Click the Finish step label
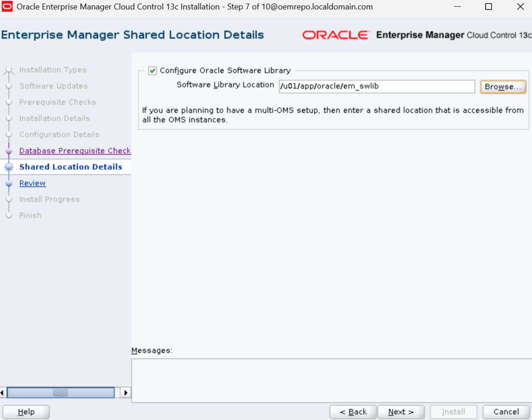 30,215
